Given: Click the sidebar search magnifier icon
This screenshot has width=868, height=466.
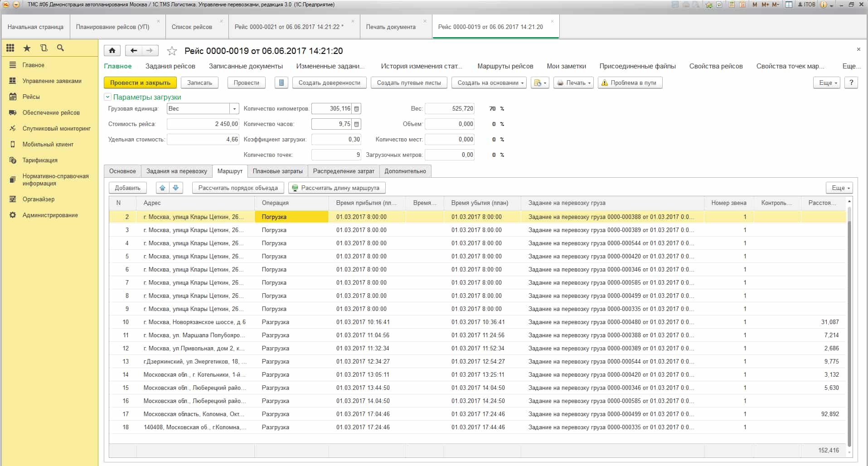Looking at the screenshot, I should pos(60,48).
